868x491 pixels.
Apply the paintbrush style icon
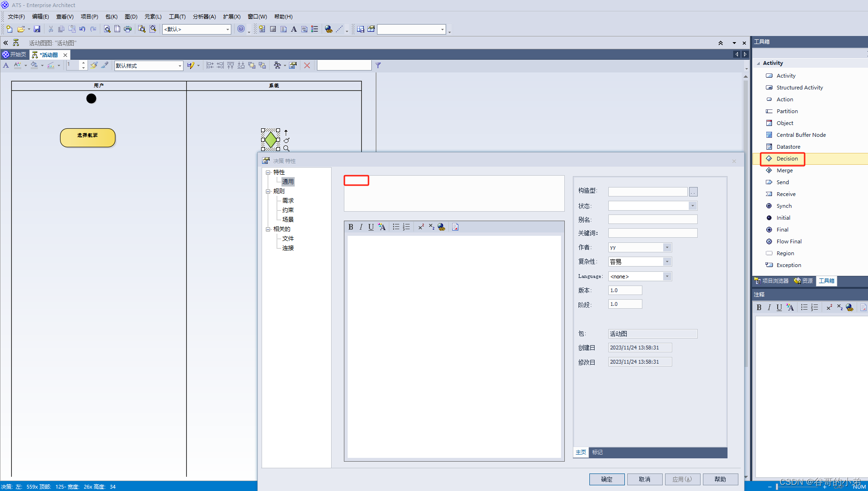point(94,65)
